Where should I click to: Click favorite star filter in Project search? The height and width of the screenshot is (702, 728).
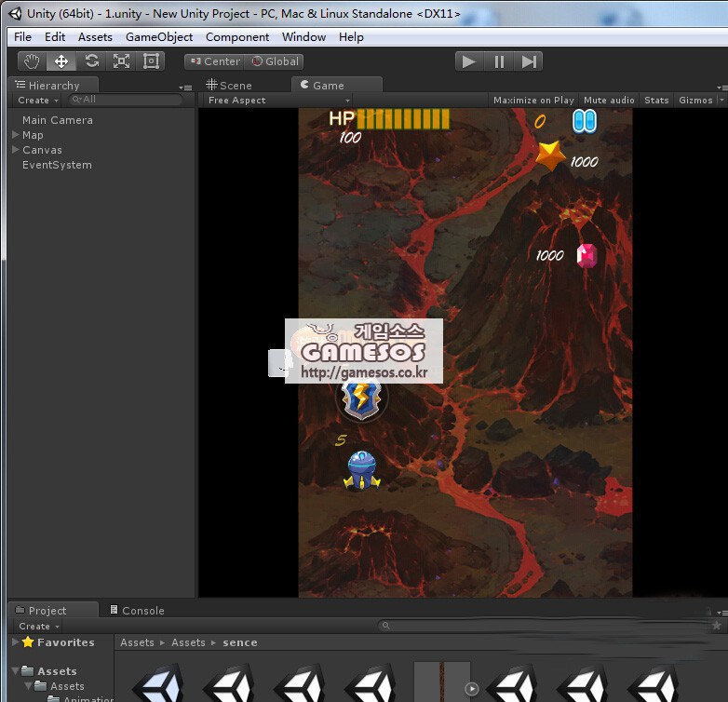(717, 626)
